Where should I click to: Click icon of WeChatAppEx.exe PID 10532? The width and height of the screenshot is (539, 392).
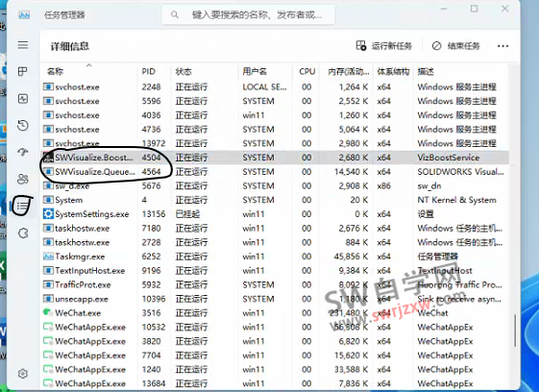click(x=48, y=327)
